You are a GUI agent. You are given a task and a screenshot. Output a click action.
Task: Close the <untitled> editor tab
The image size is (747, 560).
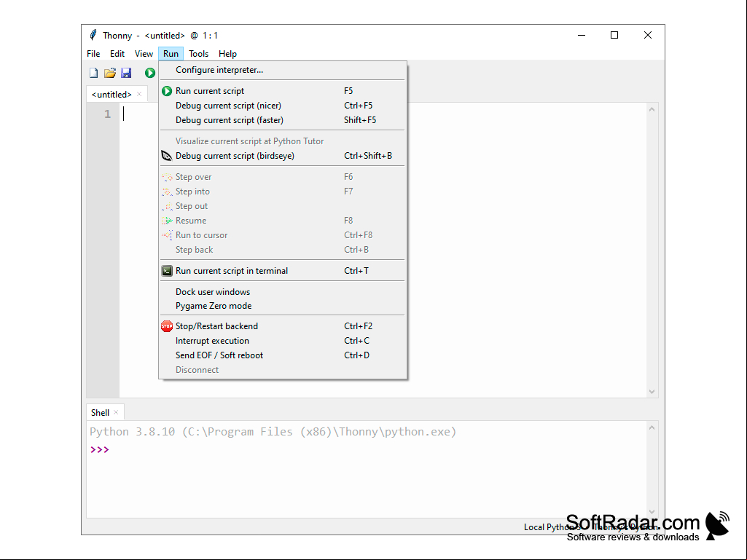tap(139, 94)
